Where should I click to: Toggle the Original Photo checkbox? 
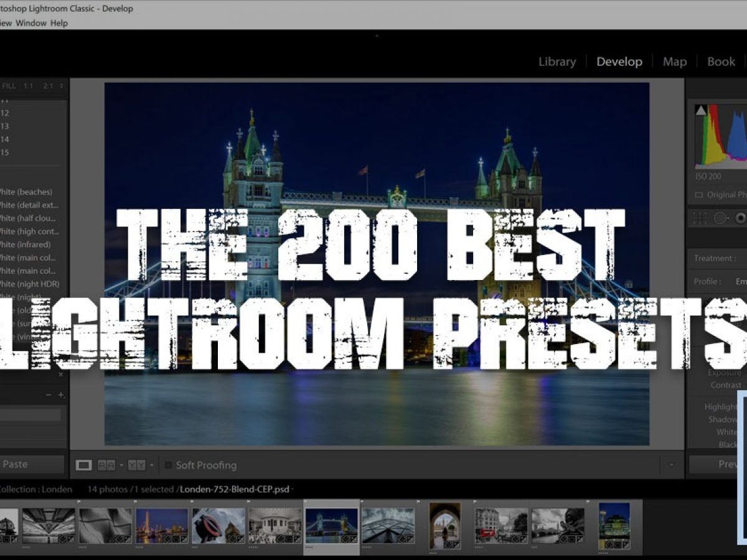coord(699,195)
